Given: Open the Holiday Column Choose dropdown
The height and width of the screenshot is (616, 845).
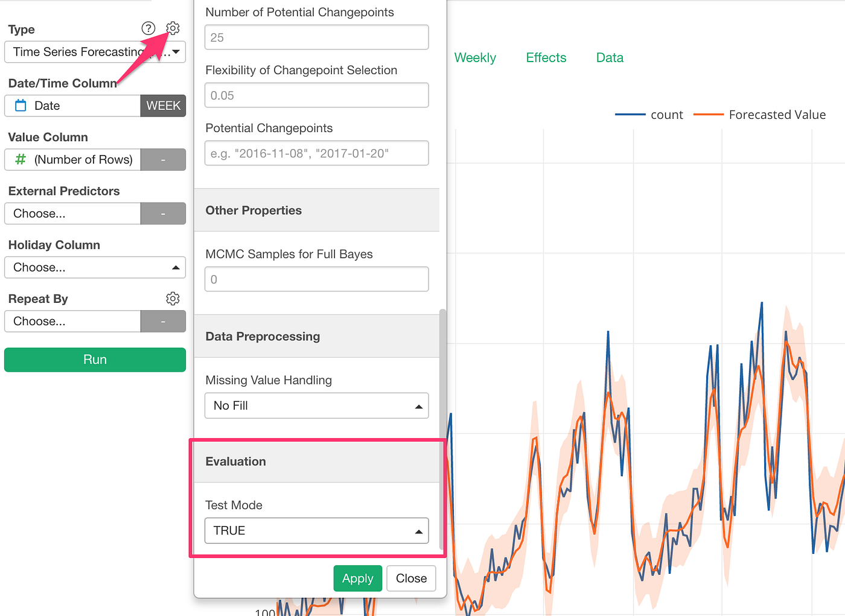Looking at the screenshot, I should [95, 267].
